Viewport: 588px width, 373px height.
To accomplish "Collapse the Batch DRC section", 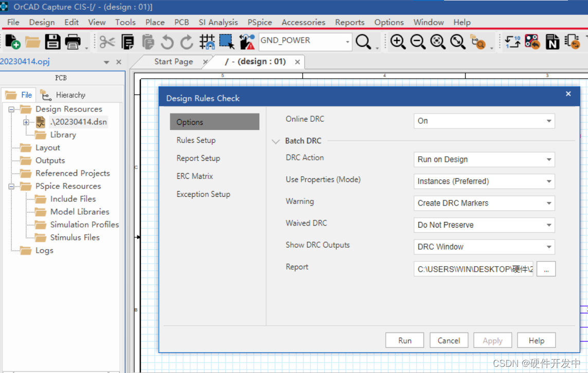I will coord(276,141).
